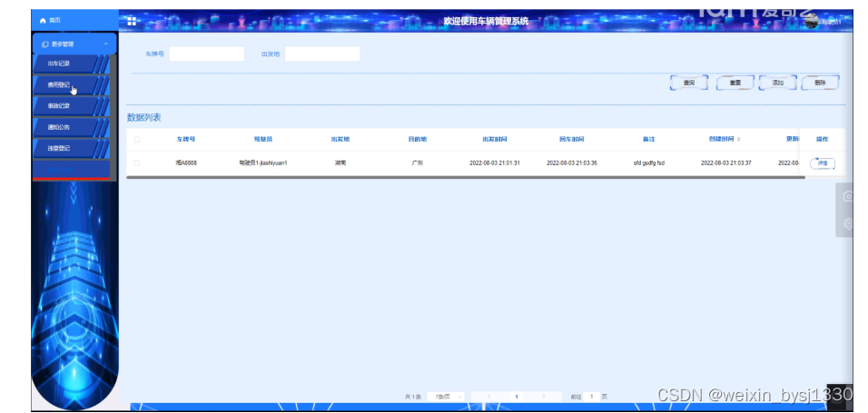Sort by 创建时间 using sort arrows
This screenshot has height=413, width=868.
738,140
